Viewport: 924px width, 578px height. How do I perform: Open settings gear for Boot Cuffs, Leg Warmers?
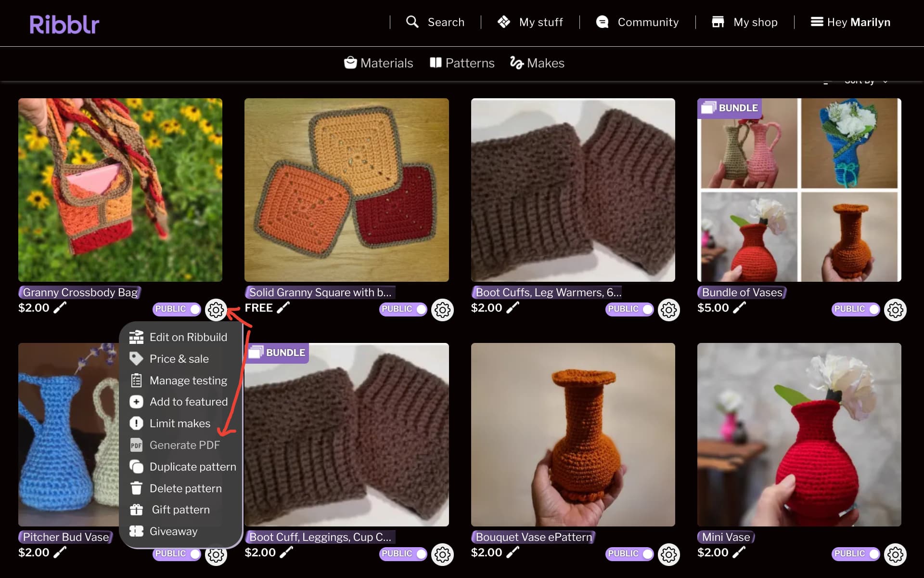click(x=668, y=310)
